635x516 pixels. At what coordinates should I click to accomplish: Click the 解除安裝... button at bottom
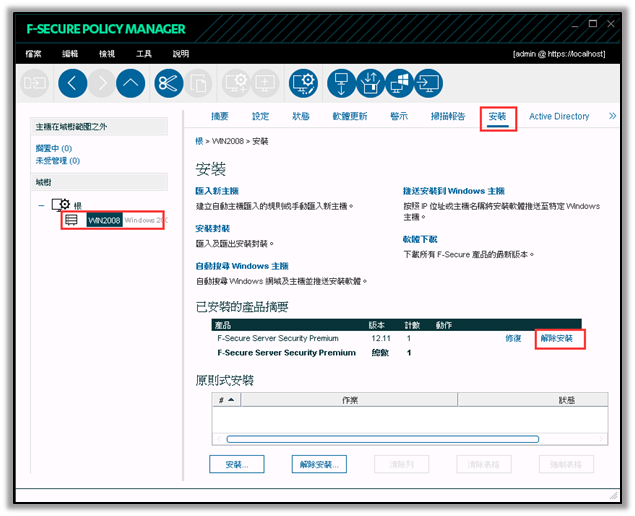click(319, 464)
